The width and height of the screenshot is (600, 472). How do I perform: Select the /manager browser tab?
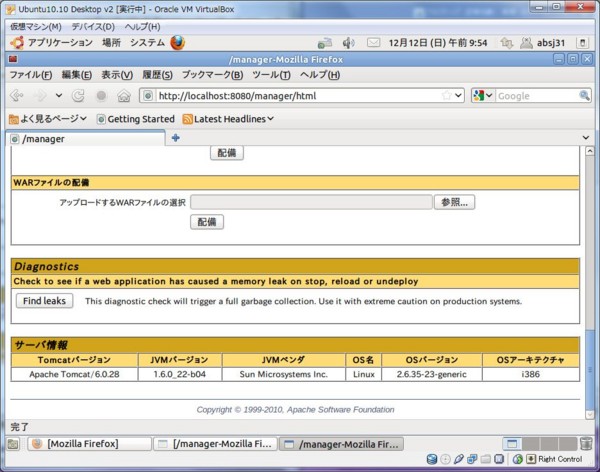coord(86,139)
